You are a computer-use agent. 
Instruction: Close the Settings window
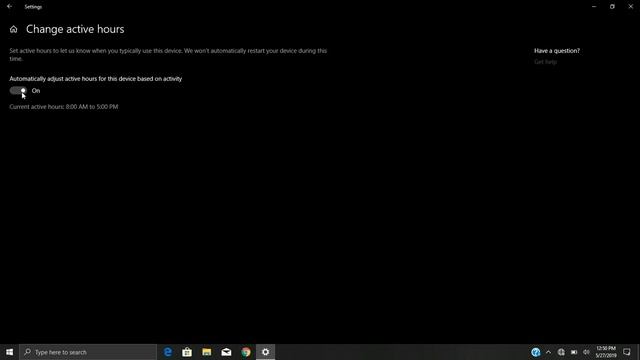631,7
